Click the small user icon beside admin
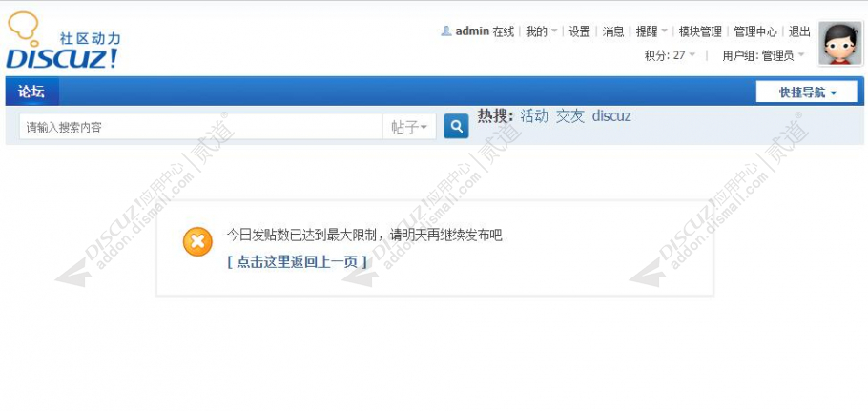This screenshot has width=868, height=411. click(x=446, y=31)
